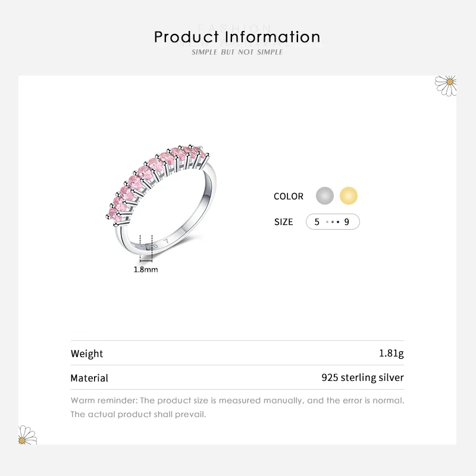Click the Material row label
The image size is (476, 476).
(x=89, y=378)
